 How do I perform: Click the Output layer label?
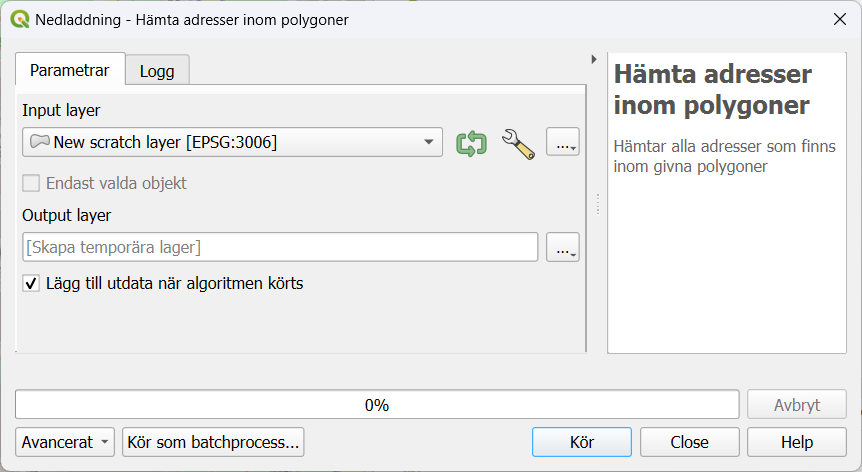tap(67, 215)
